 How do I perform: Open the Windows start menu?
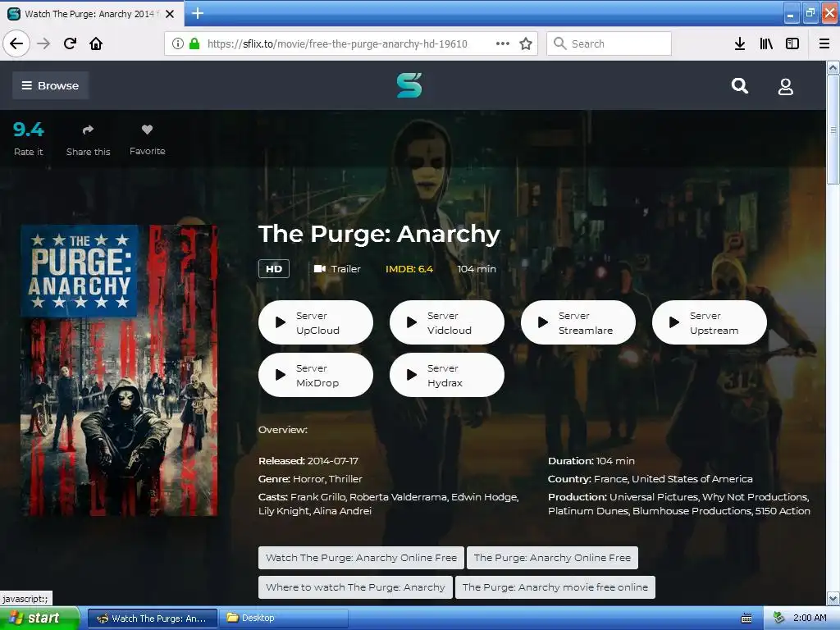coord(39,618)
